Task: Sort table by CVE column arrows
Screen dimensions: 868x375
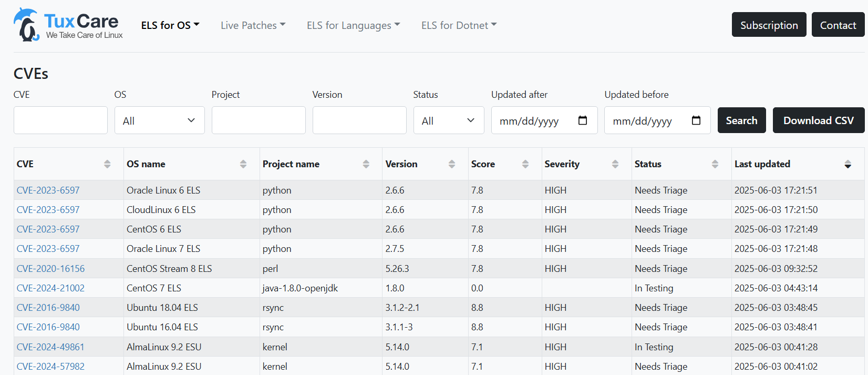Action: coord(107,164)
